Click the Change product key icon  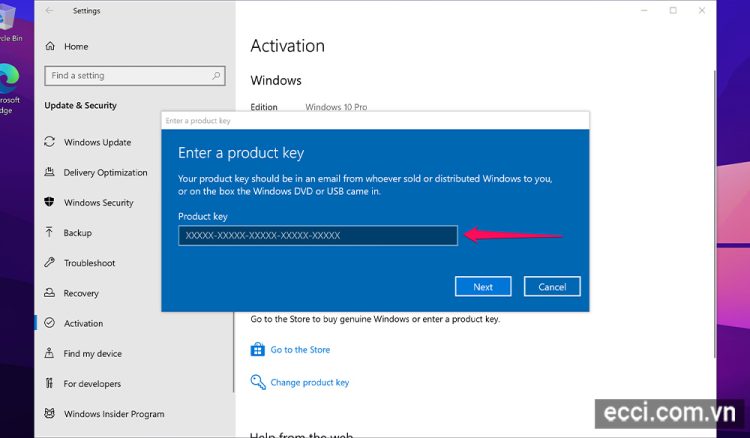click(x=258, y=382)
